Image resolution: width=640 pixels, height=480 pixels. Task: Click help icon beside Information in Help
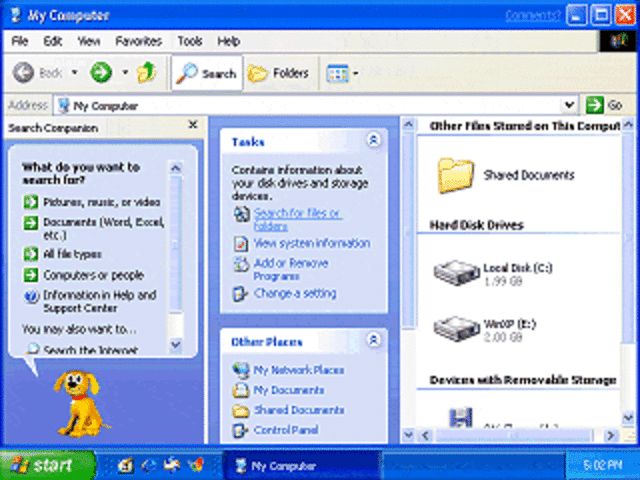(x=31, y=296)
